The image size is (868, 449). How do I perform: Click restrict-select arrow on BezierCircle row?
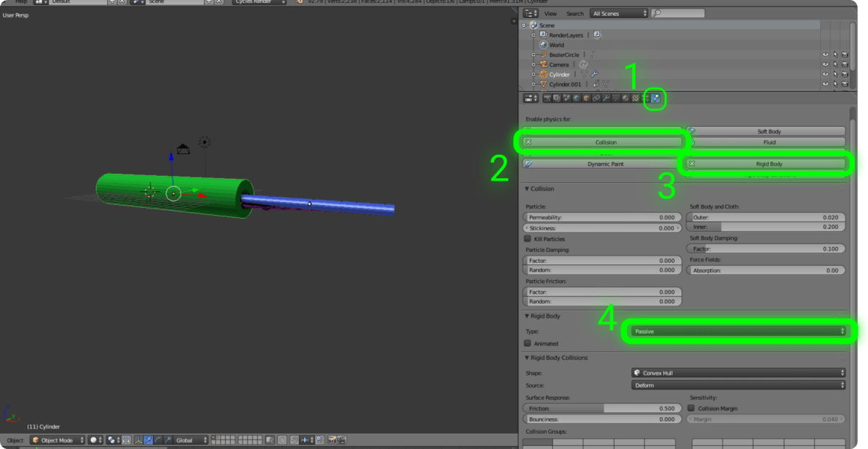[835, 55]
